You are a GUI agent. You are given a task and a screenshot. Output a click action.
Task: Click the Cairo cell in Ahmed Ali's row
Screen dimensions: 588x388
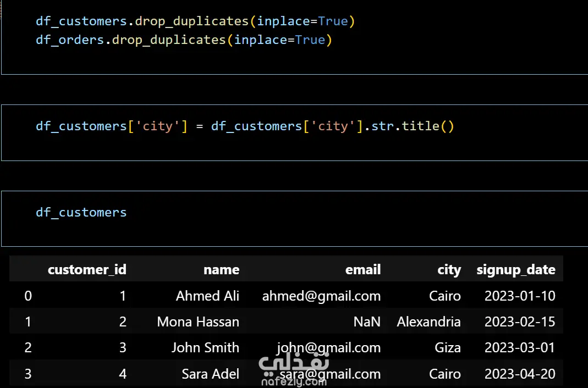click(445, 296)
